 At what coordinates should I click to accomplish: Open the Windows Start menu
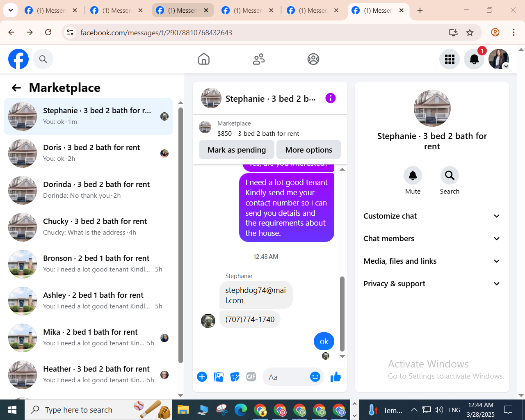(x=12, y=410)
